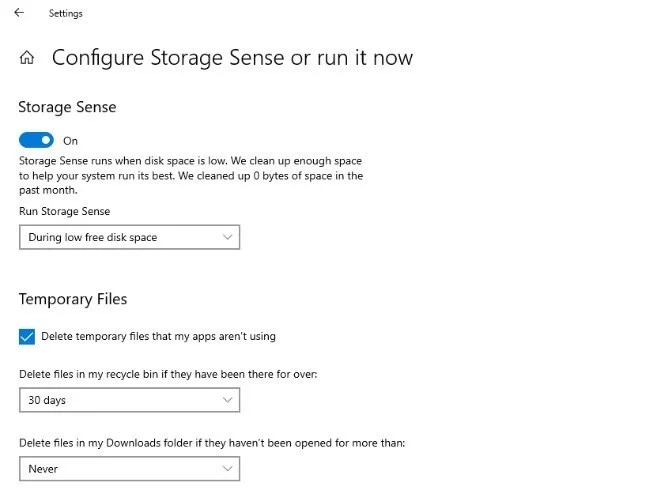Open the "During low free disk space" dropdown
Screen dimensions: 645x501
(129, 237)
